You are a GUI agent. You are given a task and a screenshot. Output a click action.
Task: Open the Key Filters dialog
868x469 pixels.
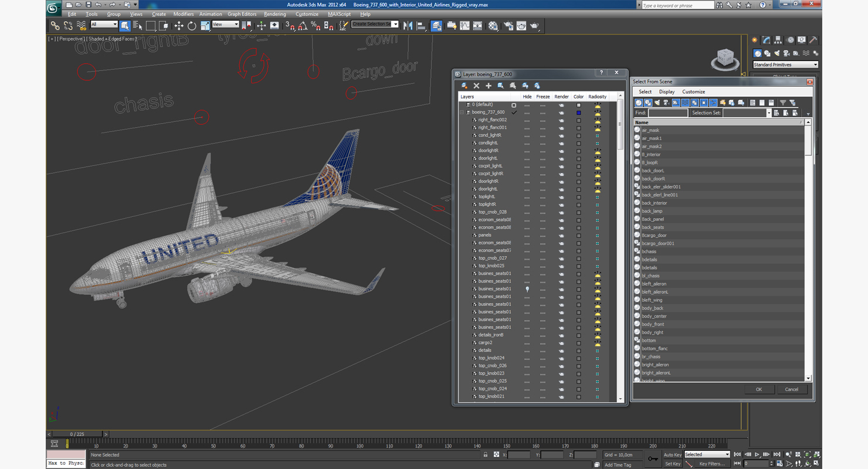tap(711, 464)
